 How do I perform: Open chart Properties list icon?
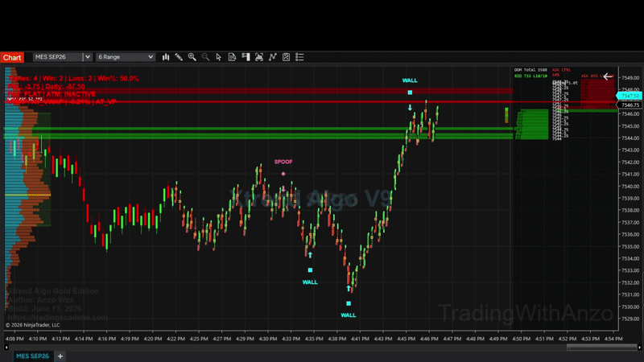[299, 57]
